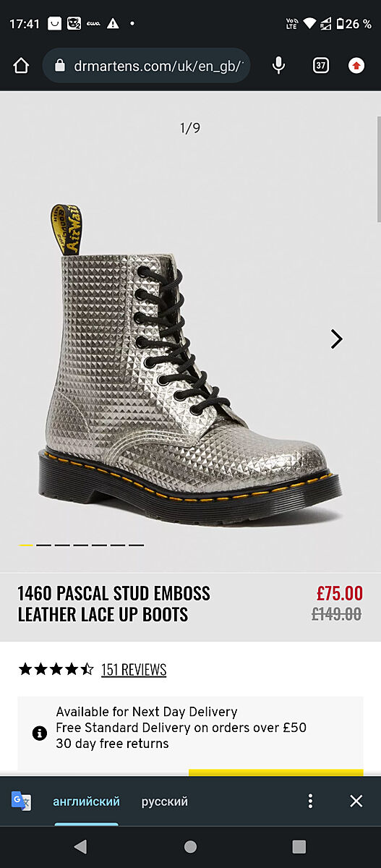Tap Android home circle button
The width and height of the screenshot is (381, 868).
pos(190,846)
